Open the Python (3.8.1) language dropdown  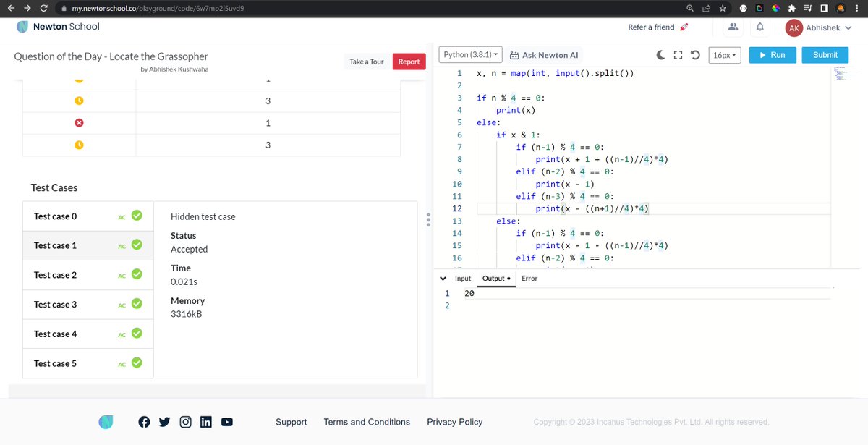[470, 55]
